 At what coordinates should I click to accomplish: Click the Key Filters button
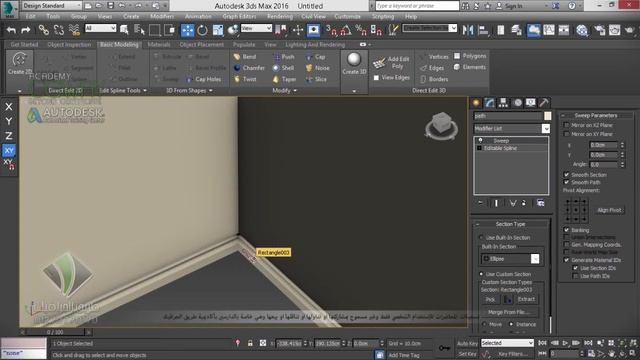(512, 354)
